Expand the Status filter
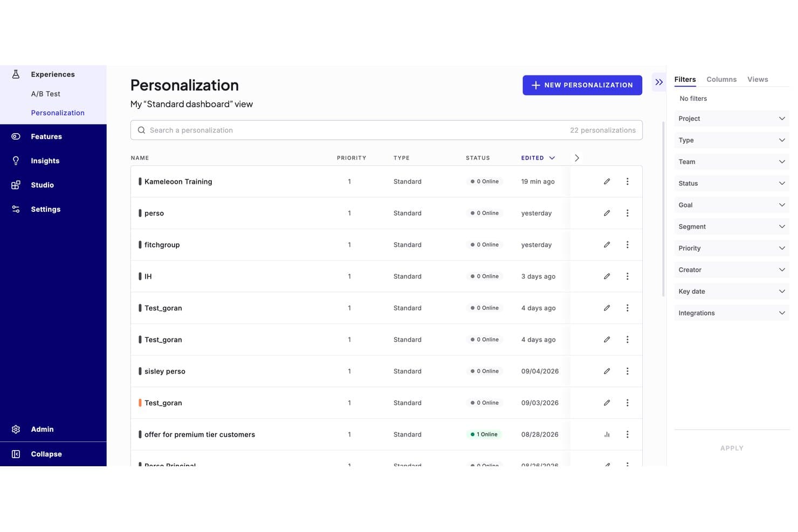 point(731,183)
